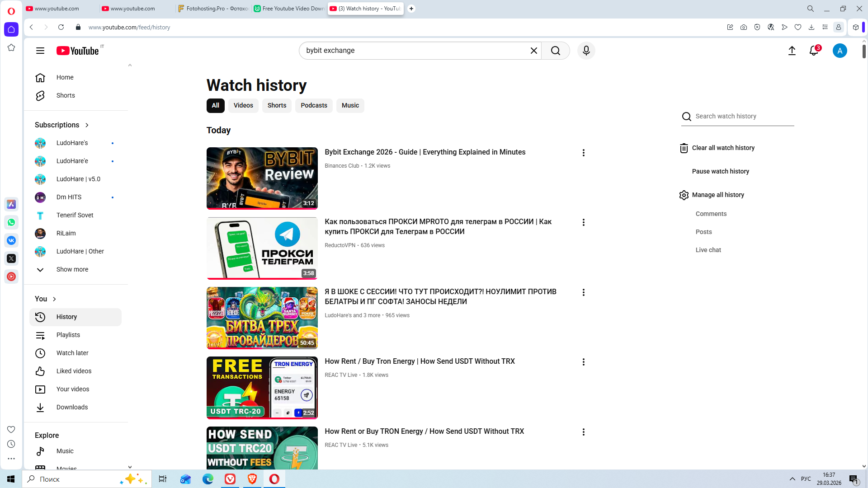Pause watch history
Image resolution: width=868 pixels, height=488 pixels.
pyautogui.click(x=720, y=171)
